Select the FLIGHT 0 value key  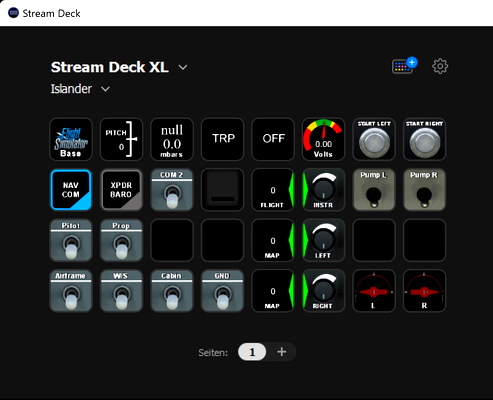(x=273, y=190)
